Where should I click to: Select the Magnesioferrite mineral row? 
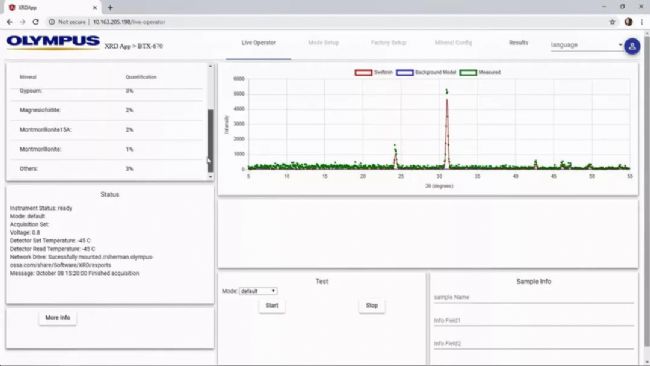(x=107, y=110)
